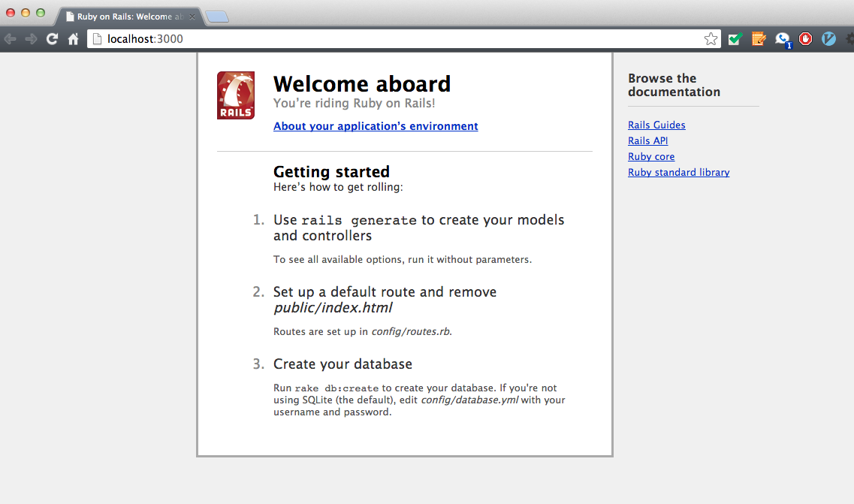
Task: Open the Ruby core link
Action: (651, 156)
